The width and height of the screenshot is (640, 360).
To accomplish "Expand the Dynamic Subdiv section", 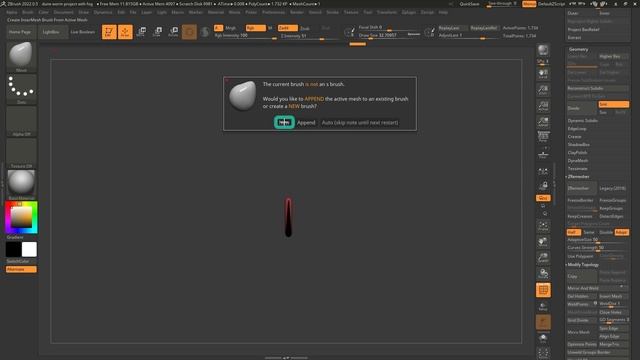I will click(x=582, y=121).
